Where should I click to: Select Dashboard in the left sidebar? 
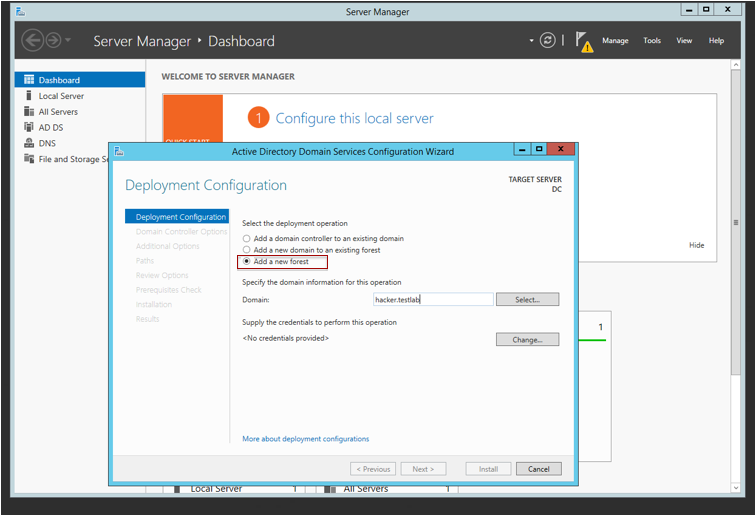pyautogui.click(x=80, y=80)
